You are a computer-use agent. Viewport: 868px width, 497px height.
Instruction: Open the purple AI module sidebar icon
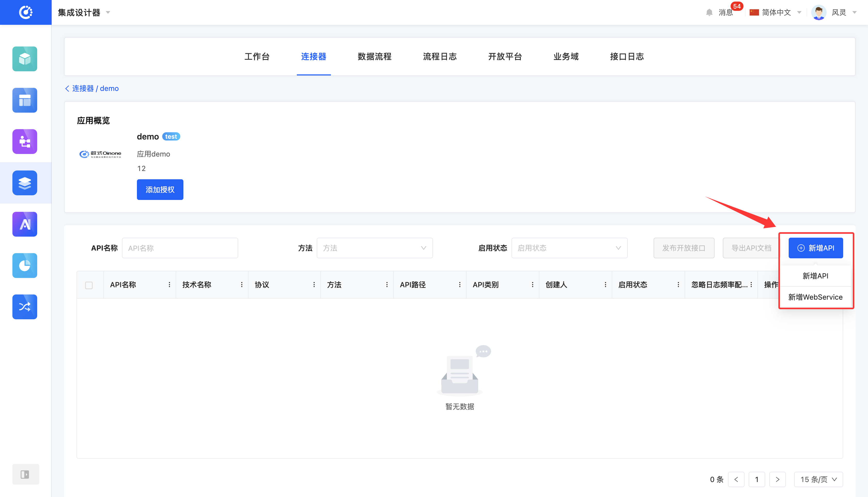pos(25,224)
